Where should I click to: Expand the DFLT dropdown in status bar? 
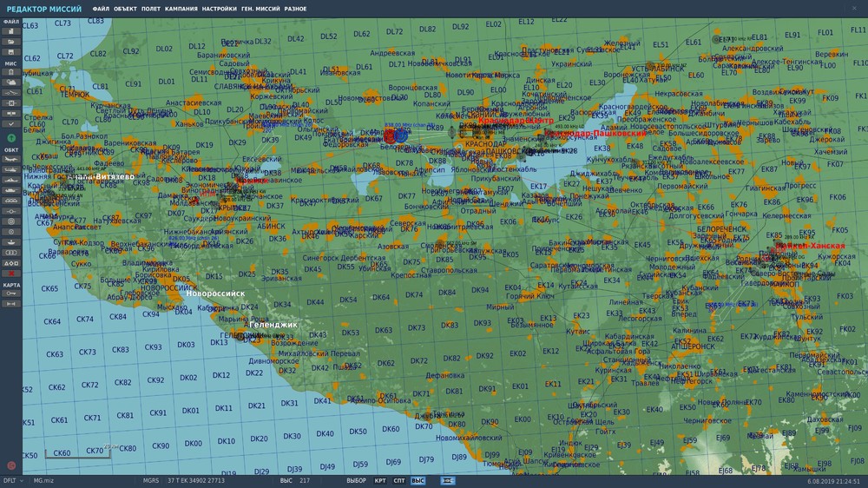pos(13,481)
